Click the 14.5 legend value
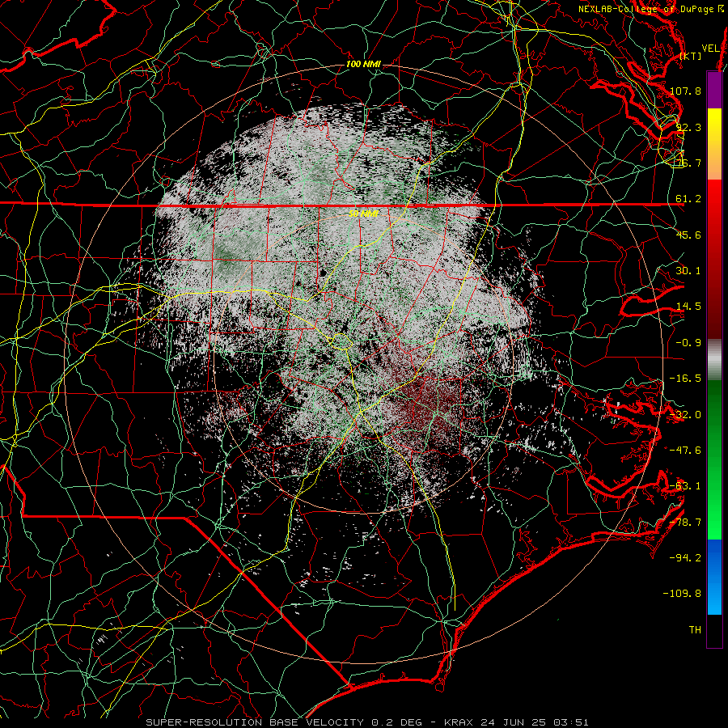The image size is (728, 728). 688,307
